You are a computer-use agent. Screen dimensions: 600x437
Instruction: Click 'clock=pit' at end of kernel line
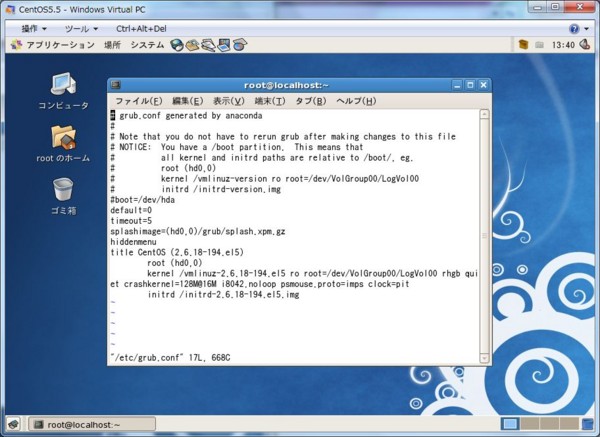[x=388, y=284]
